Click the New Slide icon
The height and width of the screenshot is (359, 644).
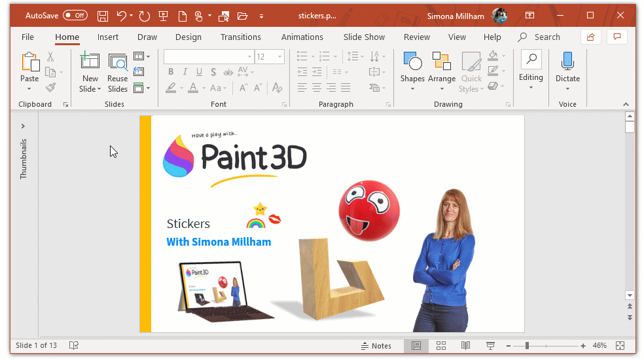90,61
